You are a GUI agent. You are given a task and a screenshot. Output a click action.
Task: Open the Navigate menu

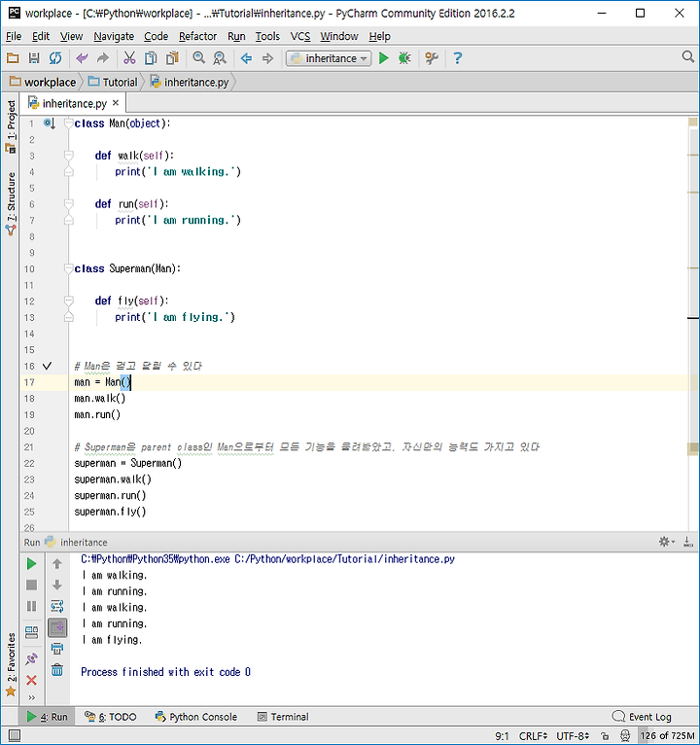[114, 36]
